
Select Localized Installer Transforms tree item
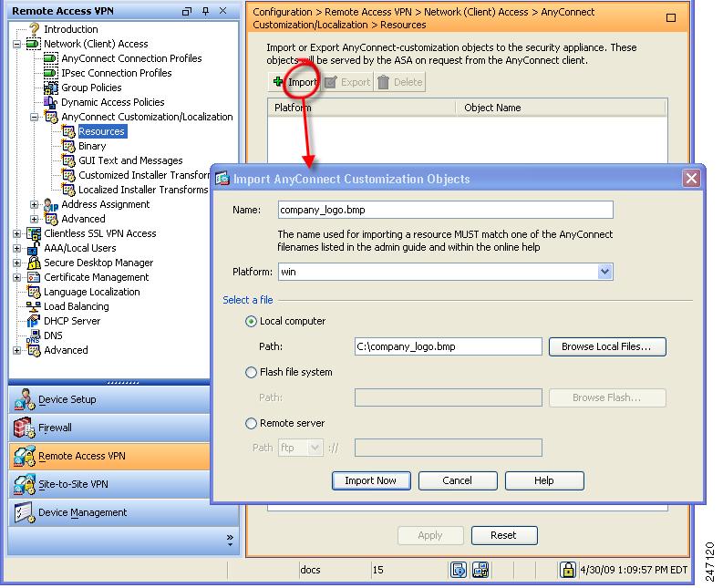(143, 190)
